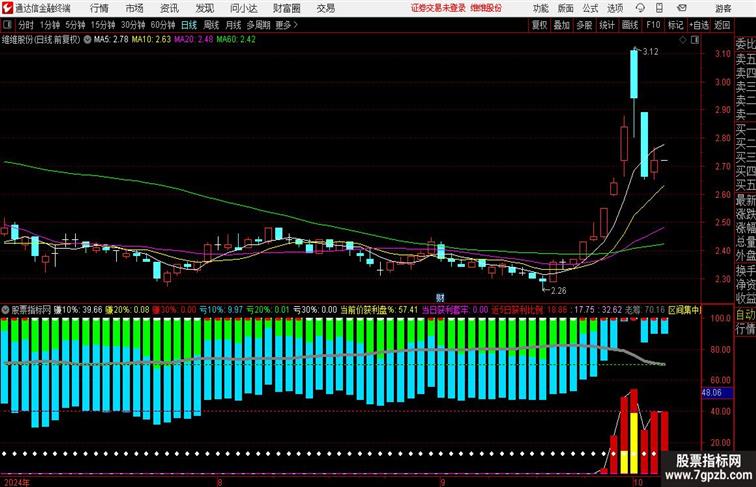Click the 维维股份 stock name in title bar
The image size is (756, 487).
pyautogui.click(x=486, y=8)
